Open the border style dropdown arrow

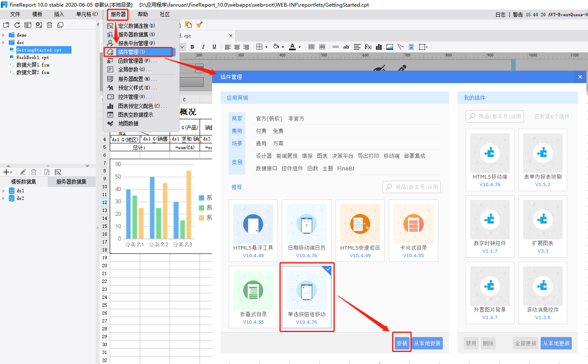[x=266, y=47]
